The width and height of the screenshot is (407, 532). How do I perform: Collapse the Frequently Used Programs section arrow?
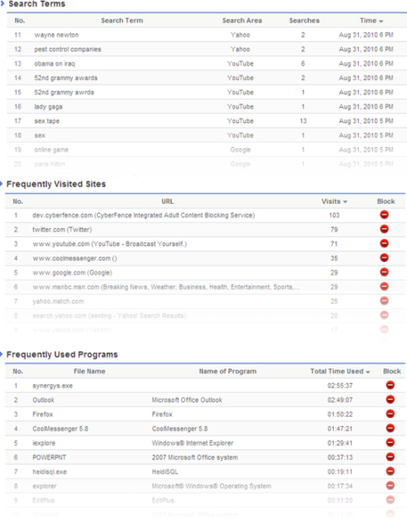2,354
